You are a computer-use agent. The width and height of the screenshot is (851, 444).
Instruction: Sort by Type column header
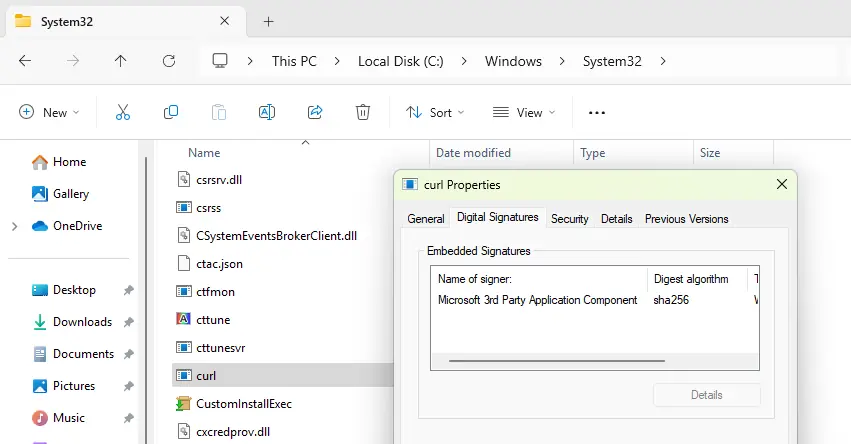593,153
